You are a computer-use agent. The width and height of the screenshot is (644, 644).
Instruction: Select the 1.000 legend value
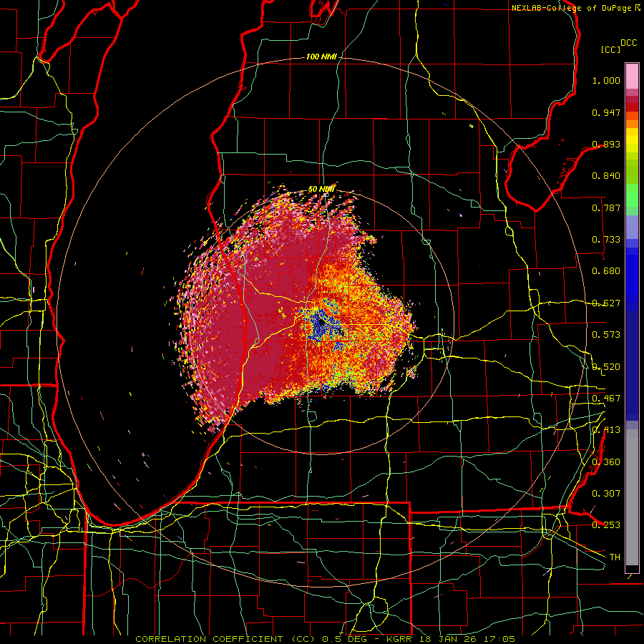coord(606,80)
